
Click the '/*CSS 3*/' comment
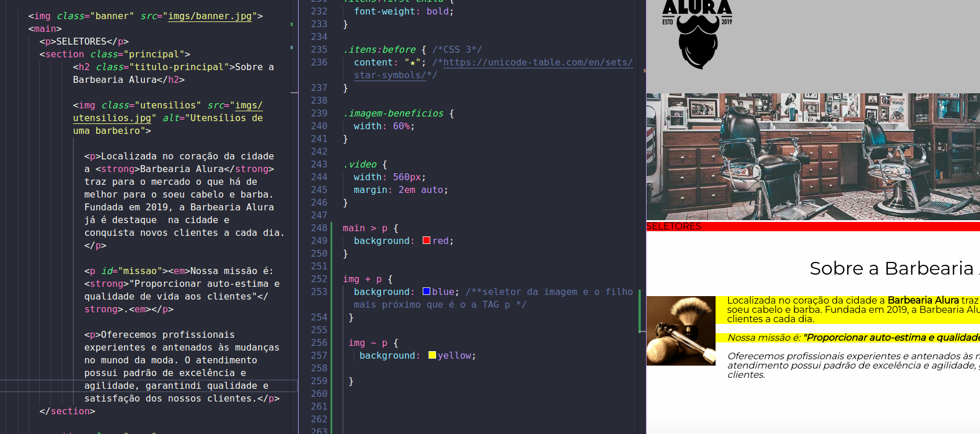click(457, 50)
